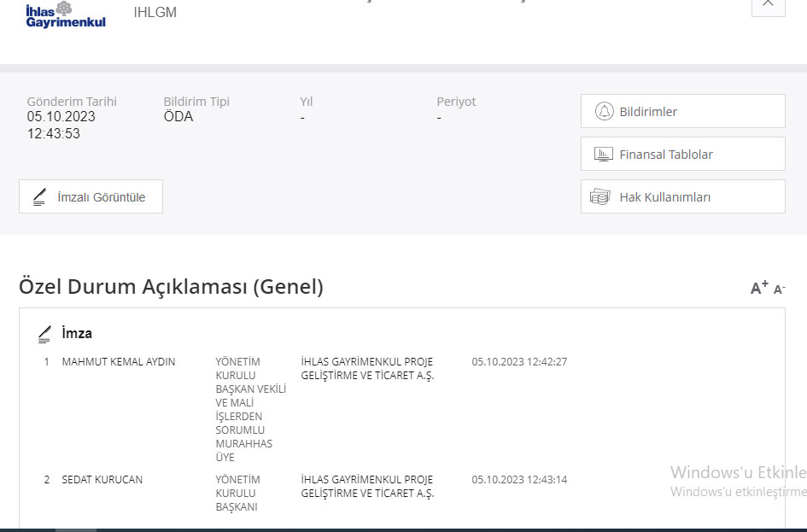Click the chart monitor icon in Finansal Tablolar
The height and width of the screenshot is (532, 807).
point(603,154)
